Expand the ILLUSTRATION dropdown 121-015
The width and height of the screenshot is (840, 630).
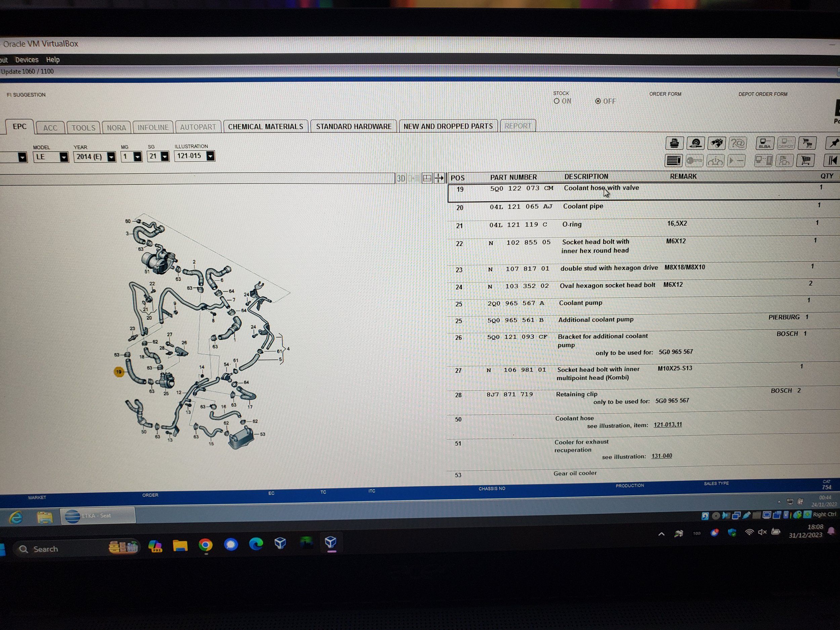click(210, 156)
